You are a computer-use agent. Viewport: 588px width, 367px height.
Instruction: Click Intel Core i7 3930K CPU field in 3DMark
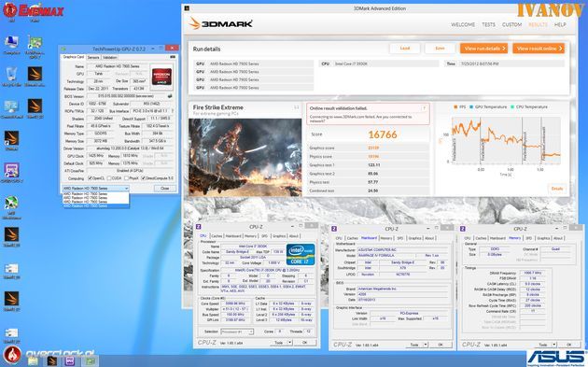379,64
